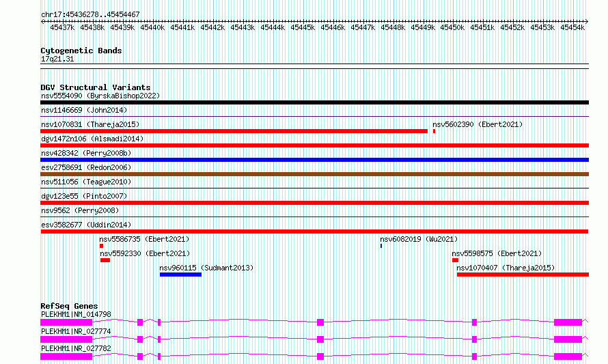Click the tiny blue nsv6082019 marker
Viewport: 608px width, 364px height.
pyautogui.click(x=381, y=246)
